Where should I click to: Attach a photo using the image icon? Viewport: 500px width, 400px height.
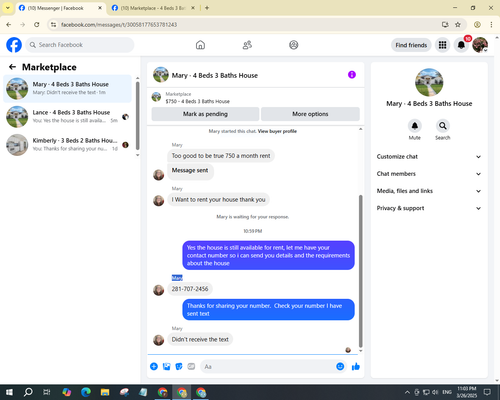tap(166, 367)
